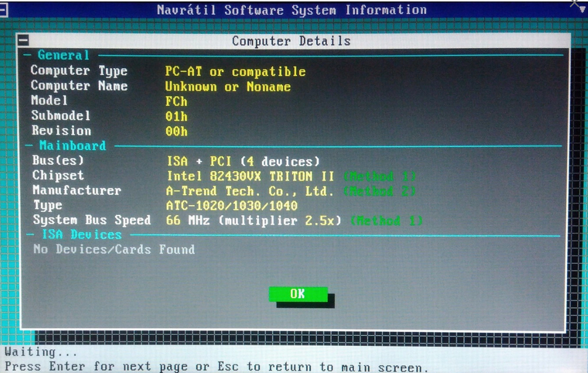Screen dimensions: 588x373
Task: Click the submodel value 01h
Action: [176, 117]
